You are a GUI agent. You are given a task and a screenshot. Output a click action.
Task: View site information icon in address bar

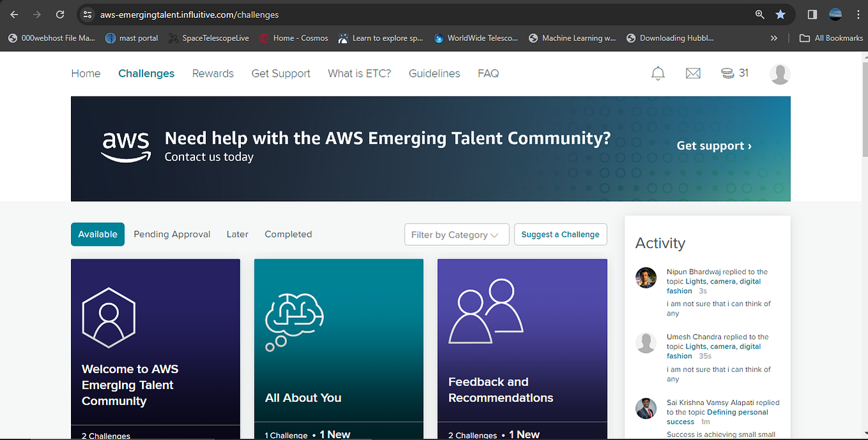point(88,14)
